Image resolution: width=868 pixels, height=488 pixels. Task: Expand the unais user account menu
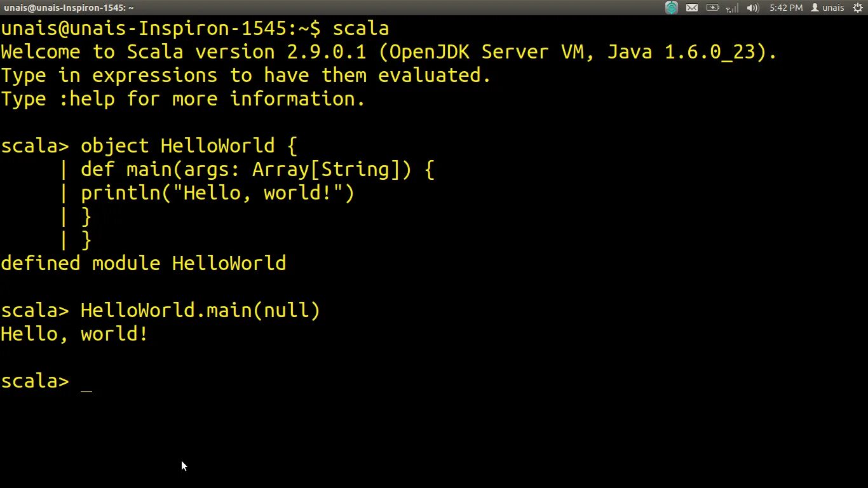(832, 8)
